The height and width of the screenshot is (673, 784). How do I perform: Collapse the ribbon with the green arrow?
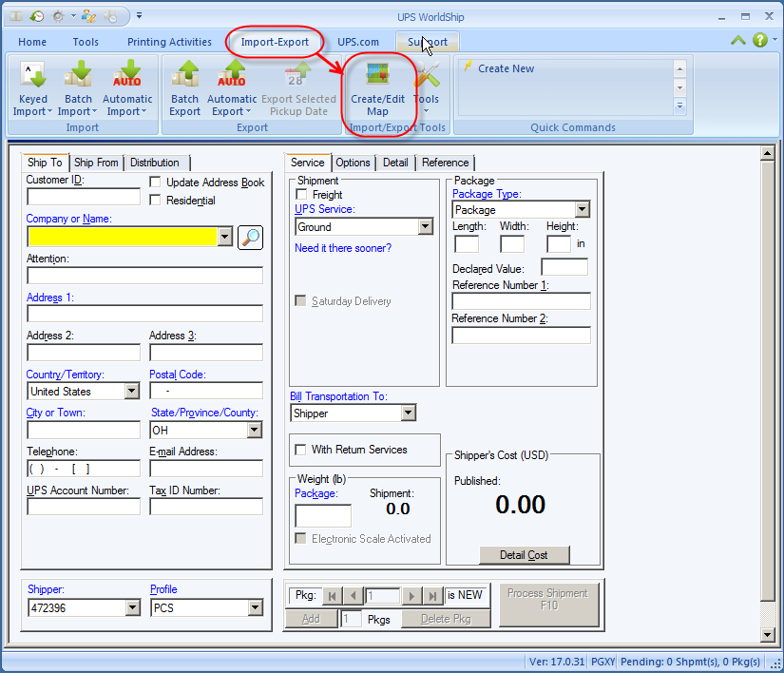(738, 41)
